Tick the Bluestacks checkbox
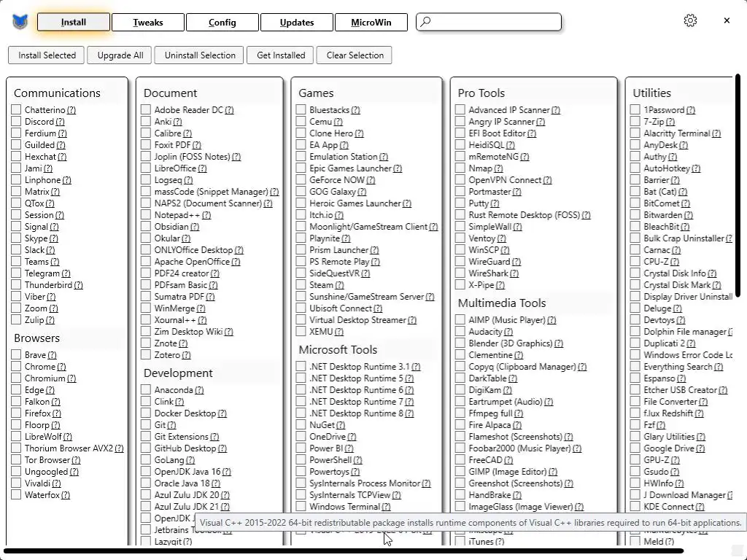The image size is (747, 560). pos(301,109)
